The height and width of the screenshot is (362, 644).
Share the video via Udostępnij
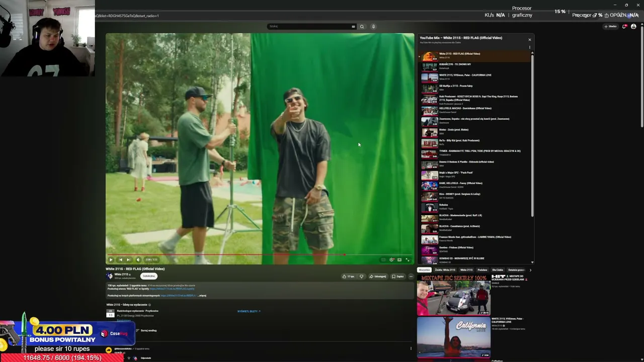(377, 276)
